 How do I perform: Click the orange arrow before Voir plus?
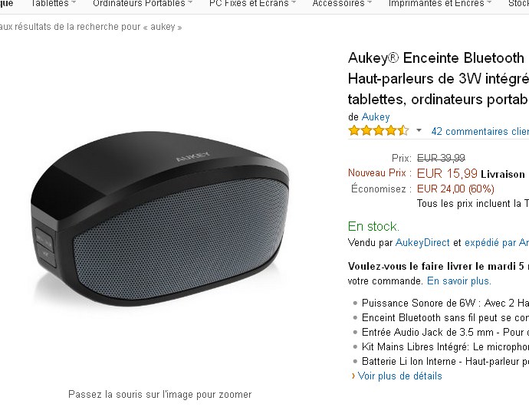tap(353, 376)
